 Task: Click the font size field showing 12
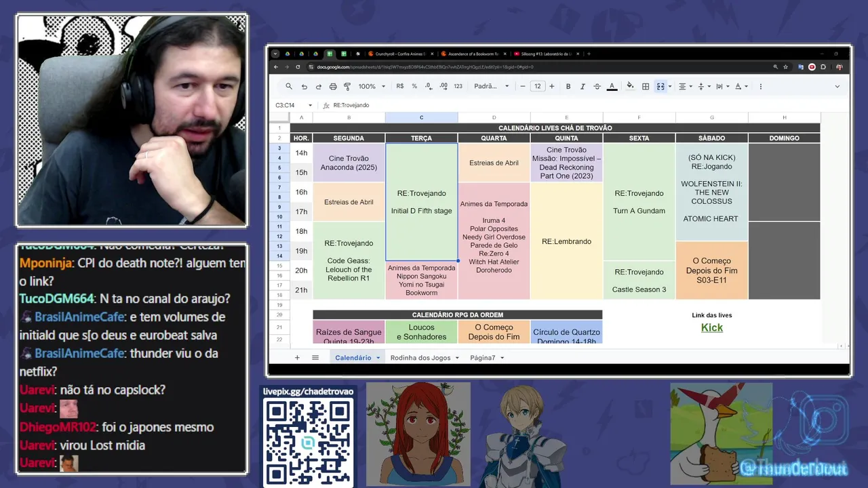point(537,86)
